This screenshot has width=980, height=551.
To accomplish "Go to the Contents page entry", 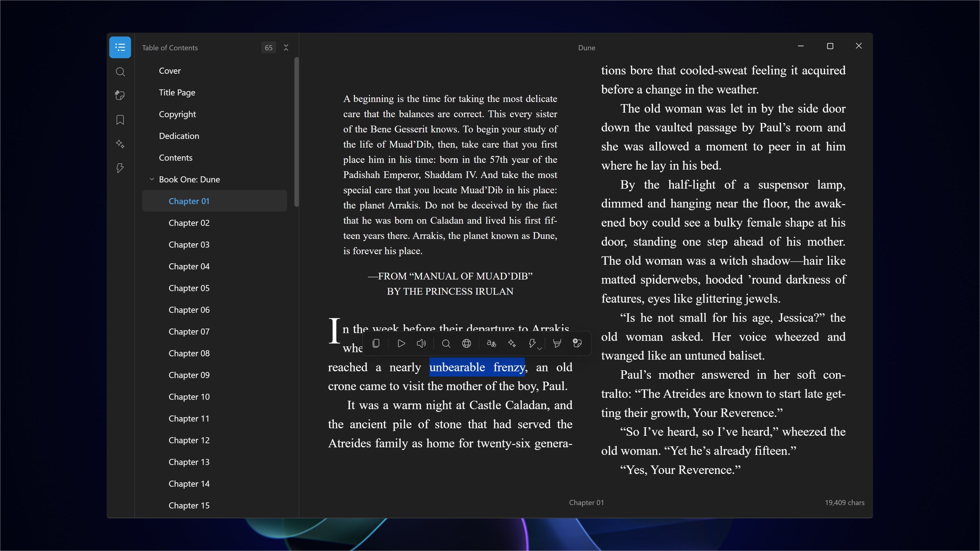I will click(x=215, y=157).
